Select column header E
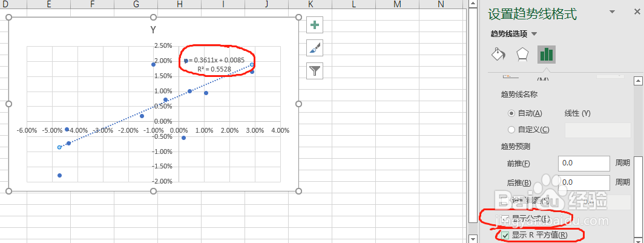Image resolution: width=644 pixels, height=243 pixels. pos(49,4)
